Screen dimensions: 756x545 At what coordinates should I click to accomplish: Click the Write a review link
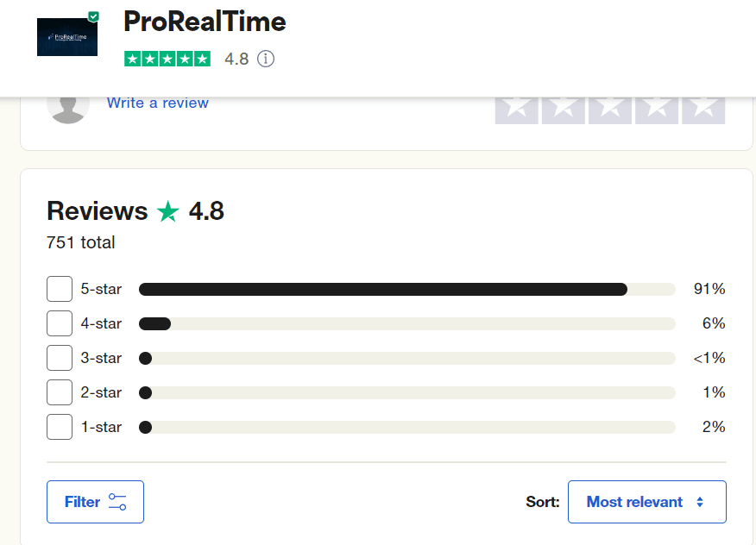(157, 103)
